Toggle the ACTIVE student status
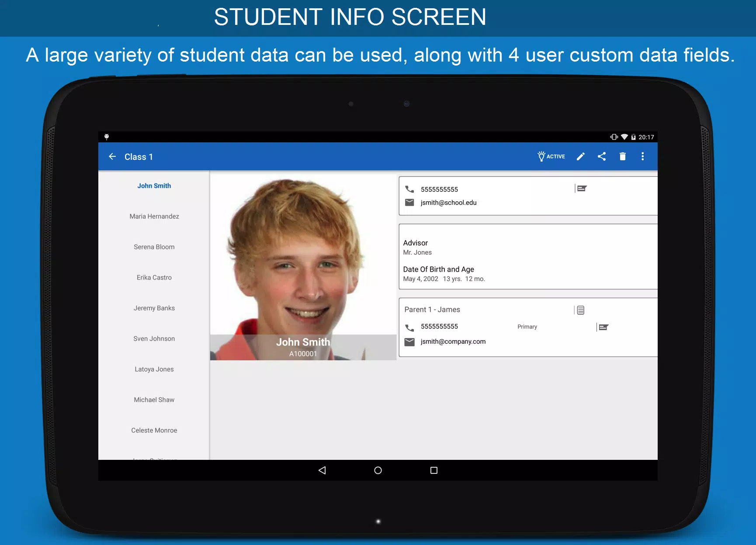Image resolution: width=756 pixels, height=545 pixels. [551, 156]
